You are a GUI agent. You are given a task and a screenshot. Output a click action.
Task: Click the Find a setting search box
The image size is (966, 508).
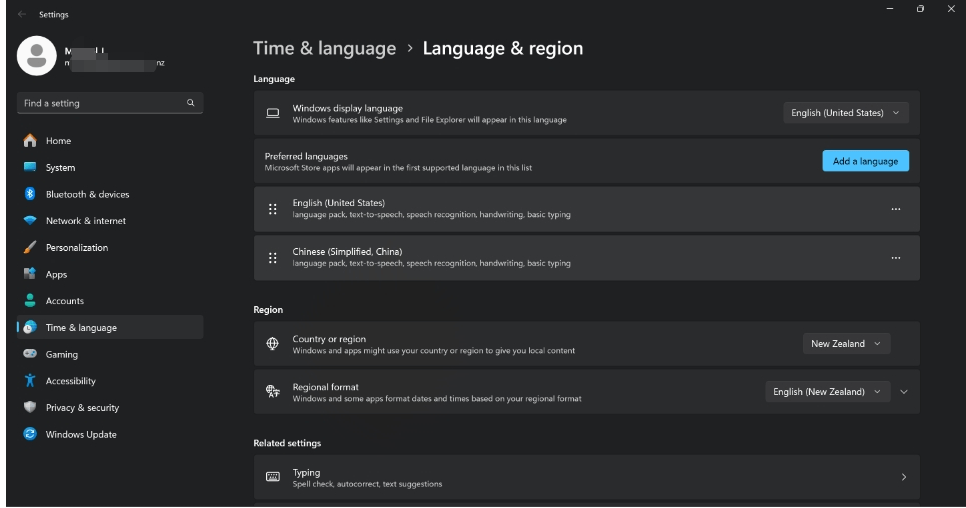[110, 103]
